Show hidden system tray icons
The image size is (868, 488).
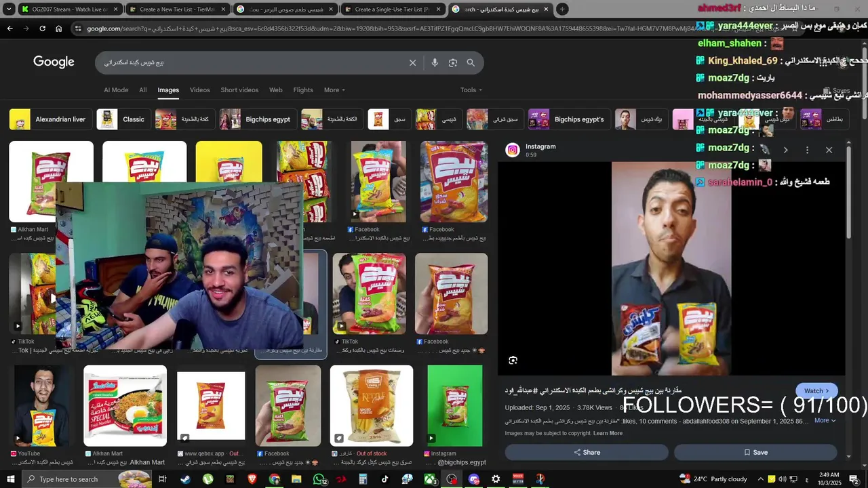[759, 479]
